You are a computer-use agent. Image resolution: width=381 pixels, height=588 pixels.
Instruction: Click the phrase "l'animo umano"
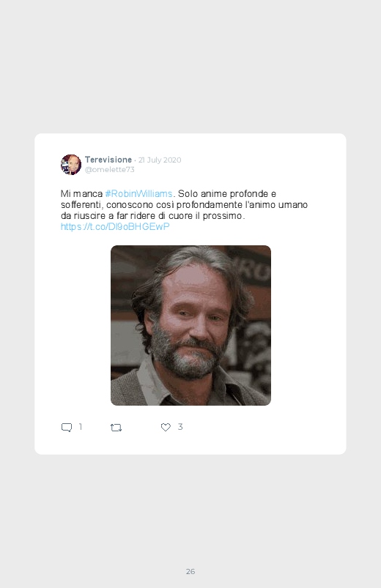(276, 205)
